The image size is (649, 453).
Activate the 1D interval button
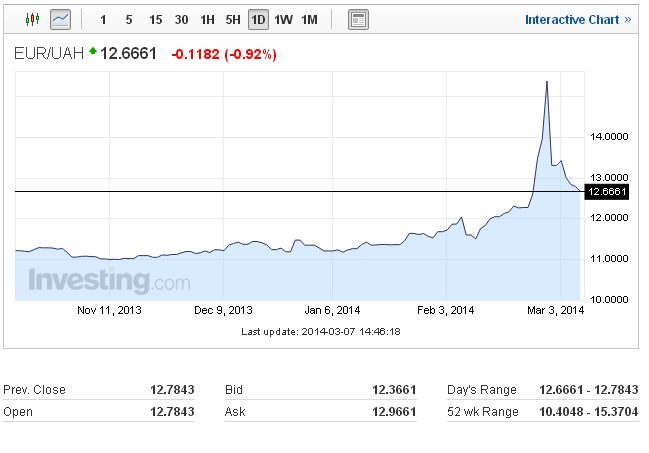258,19
